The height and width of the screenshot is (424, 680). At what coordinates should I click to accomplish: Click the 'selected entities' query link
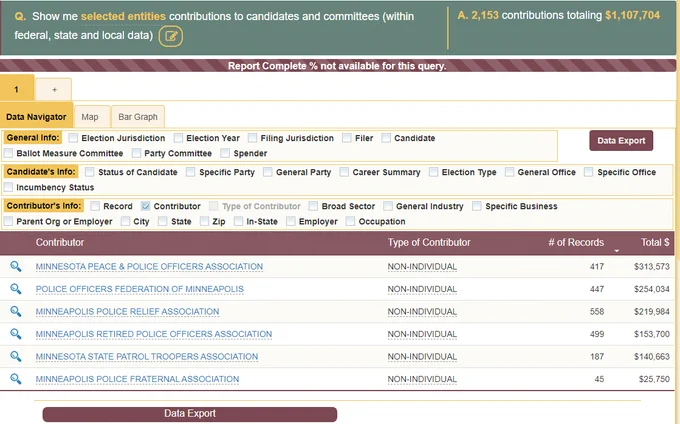pos(123,16)
